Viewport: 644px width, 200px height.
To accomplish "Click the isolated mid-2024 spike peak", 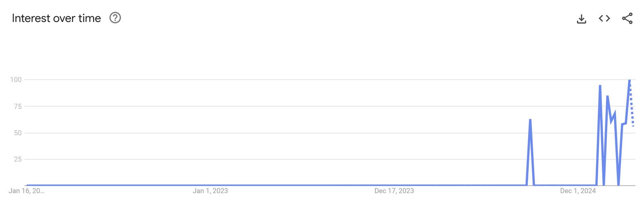I will pos(530,120).
